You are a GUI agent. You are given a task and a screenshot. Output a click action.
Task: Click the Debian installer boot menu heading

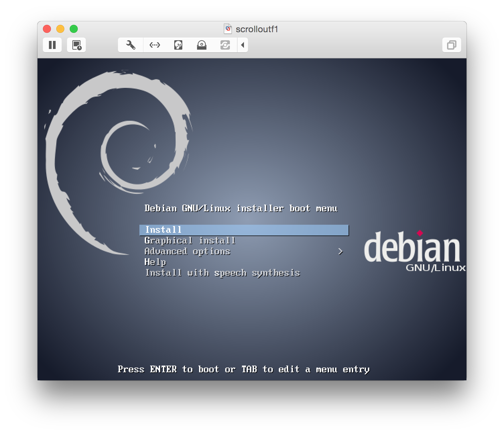(x=241, y=208)
